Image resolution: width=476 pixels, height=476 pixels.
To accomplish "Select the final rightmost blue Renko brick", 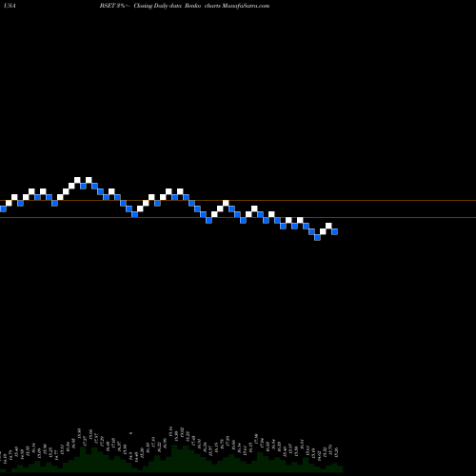I will point(334,231).
